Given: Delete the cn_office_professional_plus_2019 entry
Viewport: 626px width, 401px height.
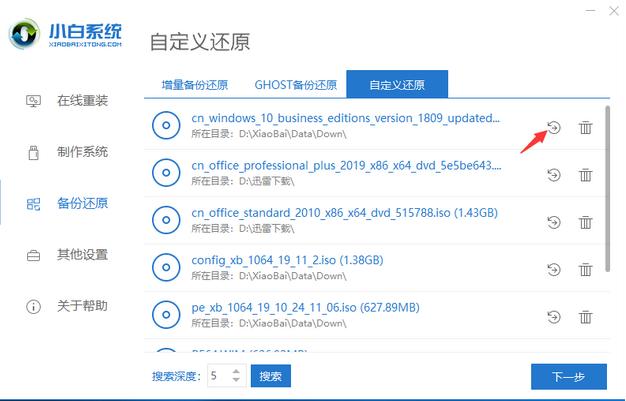Looking at the screenshot, I should coord(585,175).
